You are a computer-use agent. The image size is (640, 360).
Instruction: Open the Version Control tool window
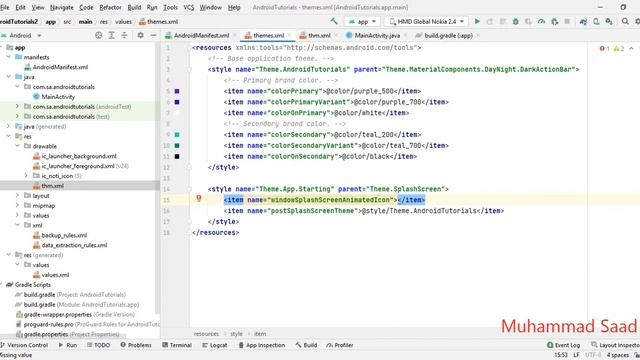tap(24, 345)
